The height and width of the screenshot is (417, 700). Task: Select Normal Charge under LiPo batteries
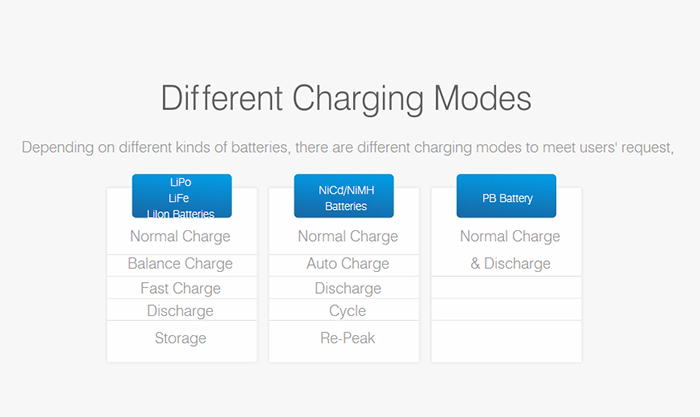[180, 237]
